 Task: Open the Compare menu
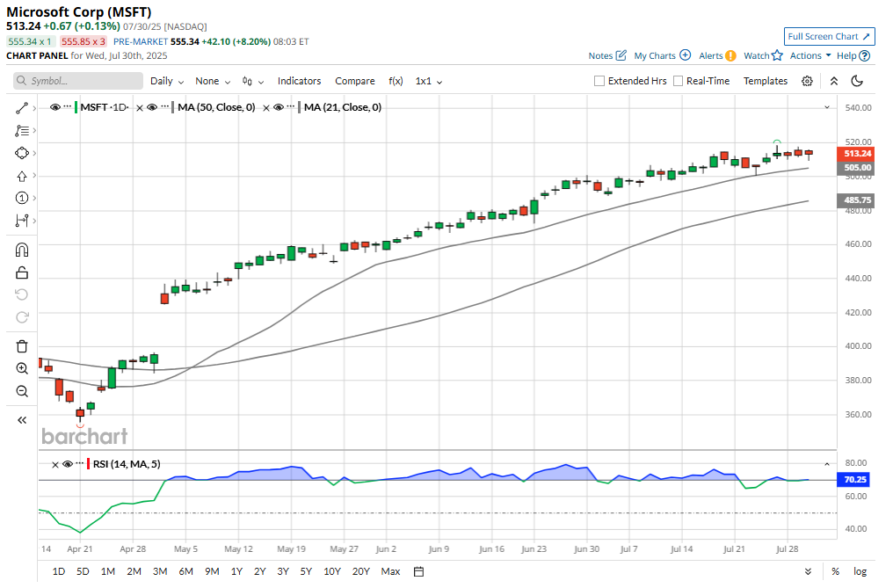click(355, 81)
